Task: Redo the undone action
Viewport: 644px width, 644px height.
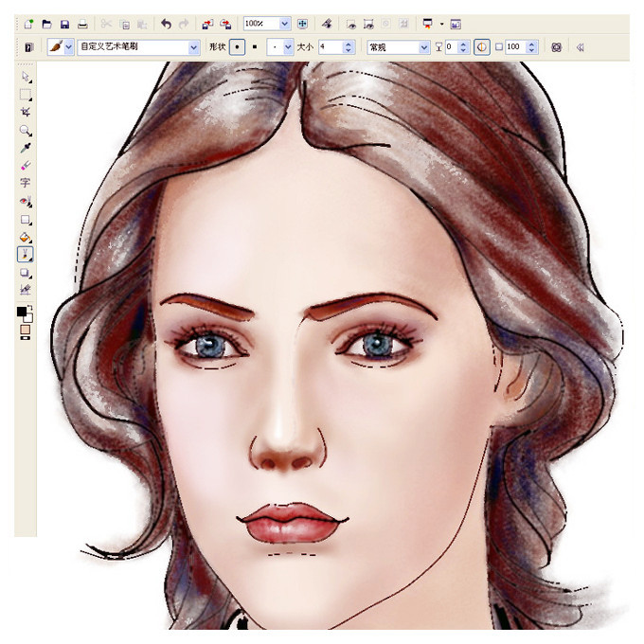Action: tap(184, 24)
